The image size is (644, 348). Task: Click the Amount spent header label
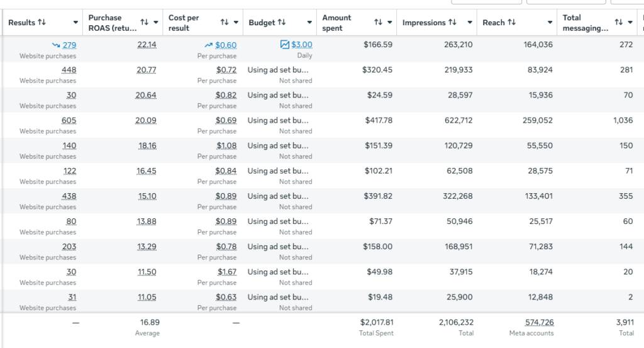coord(337,23)
